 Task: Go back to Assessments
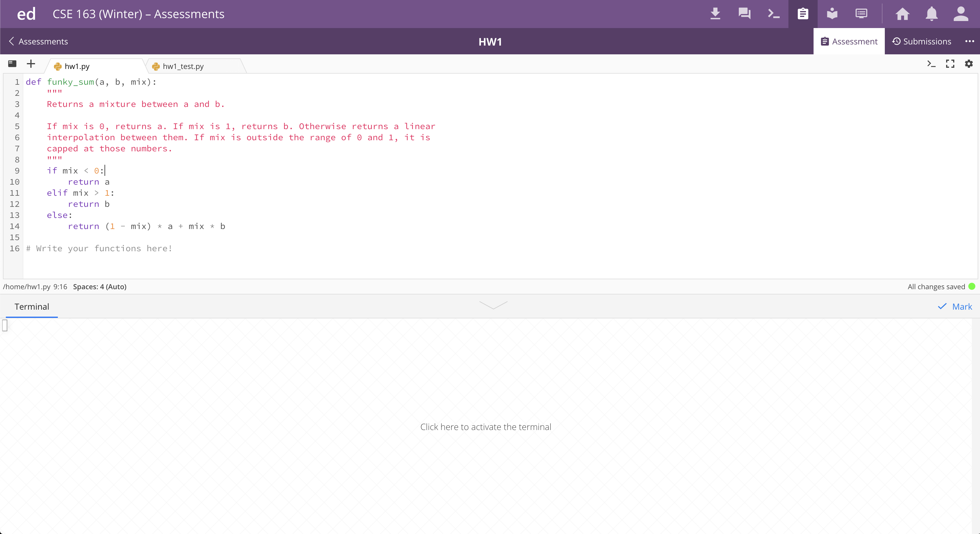(x=38, y=41)
